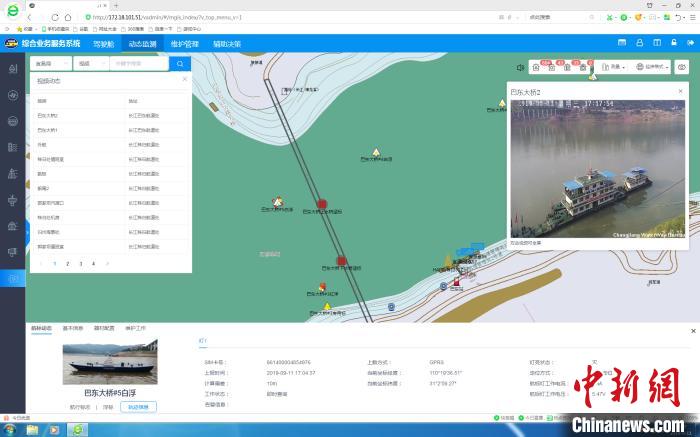Click the speaker sound icon on map
700x437 pixels.
(521, 67)
